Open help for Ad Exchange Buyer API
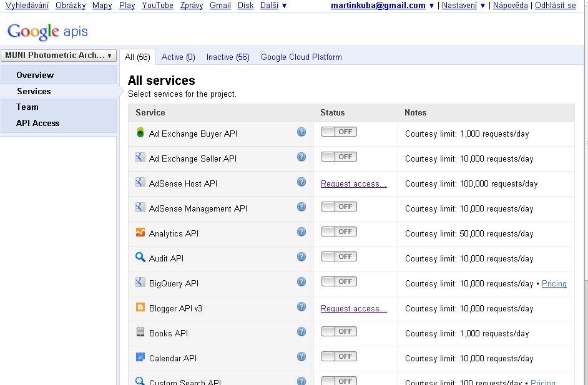Screen dimensions: 588x385 coord(301,132)
